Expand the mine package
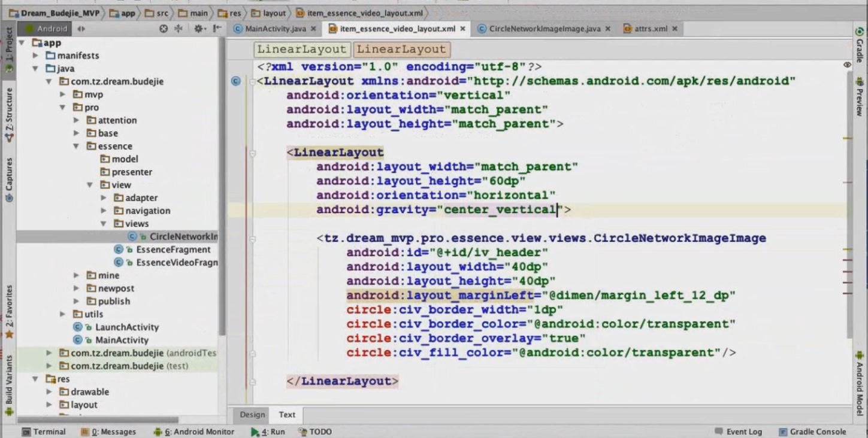 [76, 275]
